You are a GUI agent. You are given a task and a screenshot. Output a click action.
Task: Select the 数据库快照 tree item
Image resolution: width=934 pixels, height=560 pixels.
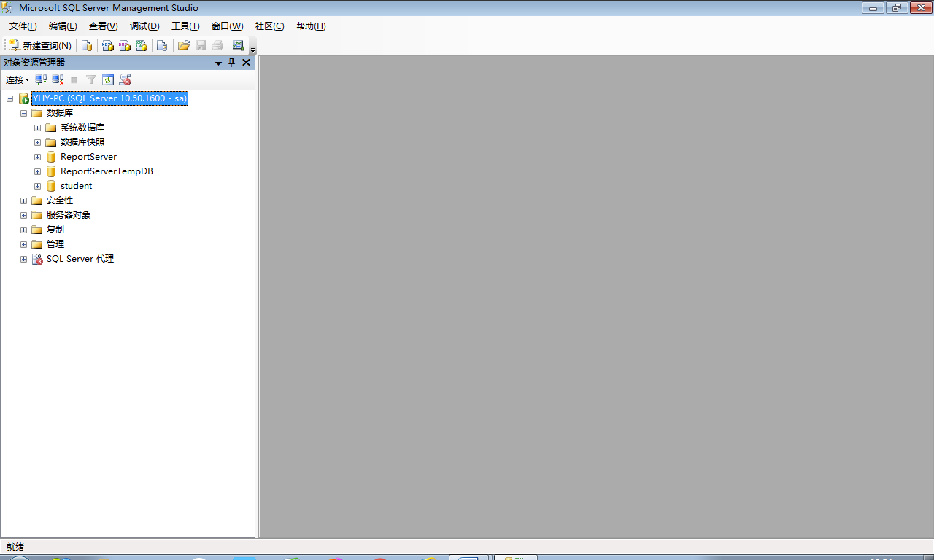(82, 142)
